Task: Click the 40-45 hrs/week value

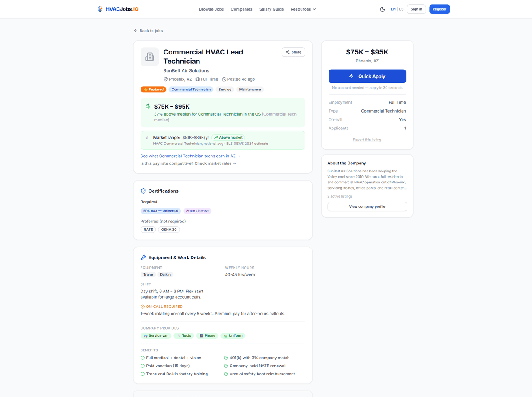Action: tap(240, 275)
